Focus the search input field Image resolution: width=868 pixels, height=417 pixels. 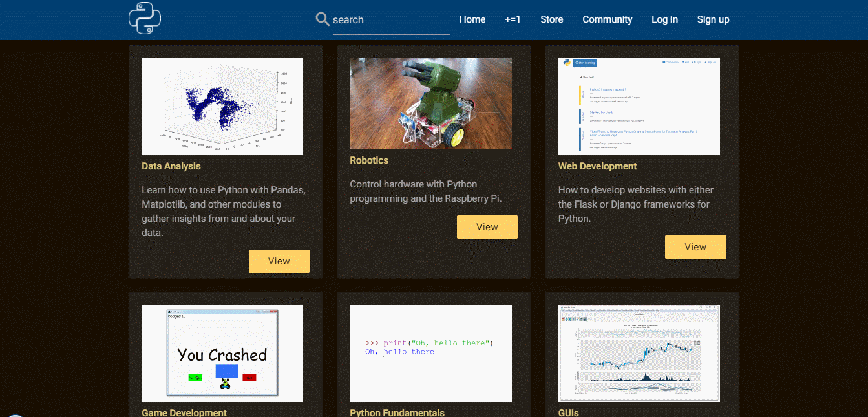(x=391, y=20)
